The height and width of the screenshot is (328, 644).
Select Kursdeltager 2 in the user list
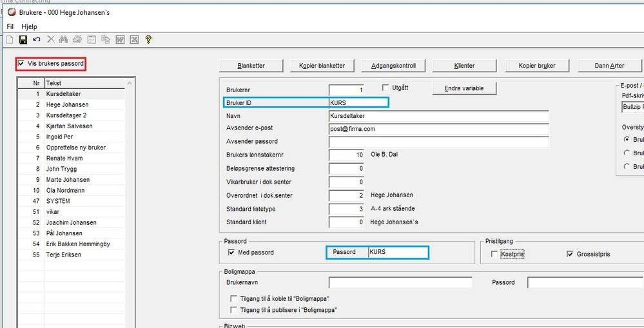pyautogui.click(x=71, y=115)
